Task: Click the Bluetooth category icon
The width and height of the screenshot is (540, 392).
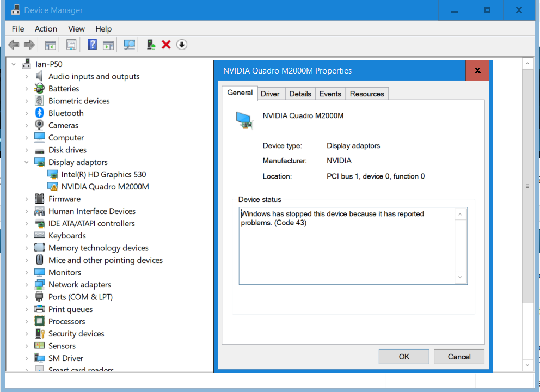Action: click(40, 113)
